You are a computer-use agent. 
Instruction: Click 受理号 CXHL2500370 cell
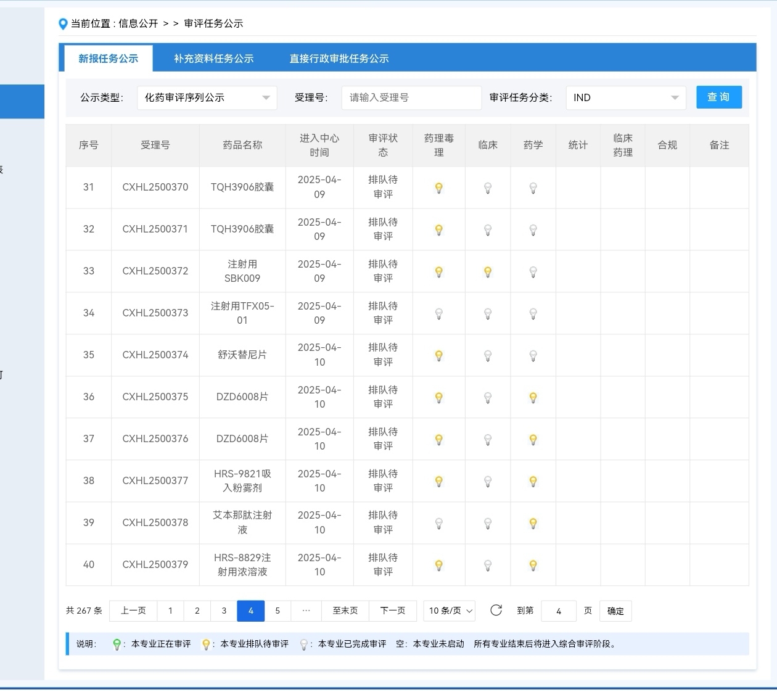point(155,187)
